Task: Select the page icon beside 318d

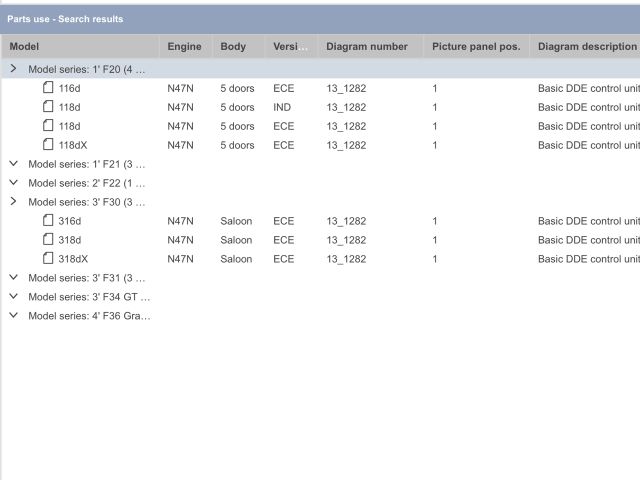Action: (48, 240)
